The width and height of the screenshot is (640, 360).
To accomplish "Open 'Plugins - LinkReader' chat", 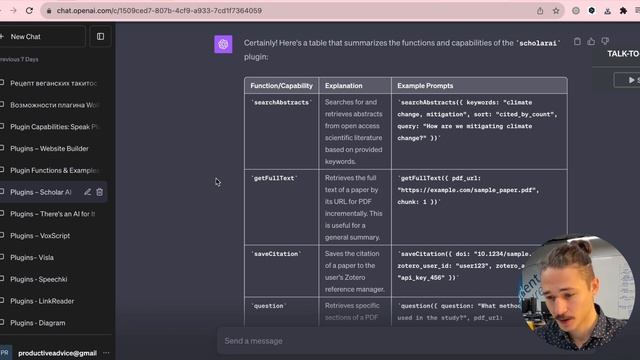I will point(53,301).
